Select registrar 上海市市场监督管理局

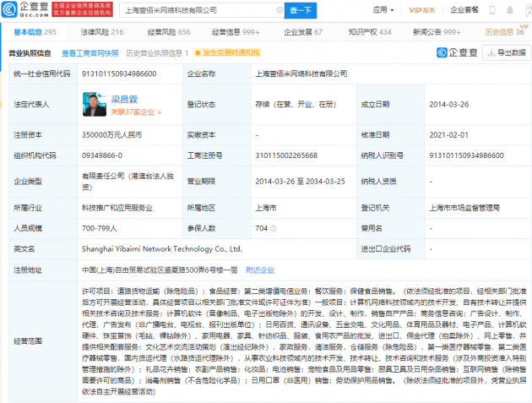[464, 208]
